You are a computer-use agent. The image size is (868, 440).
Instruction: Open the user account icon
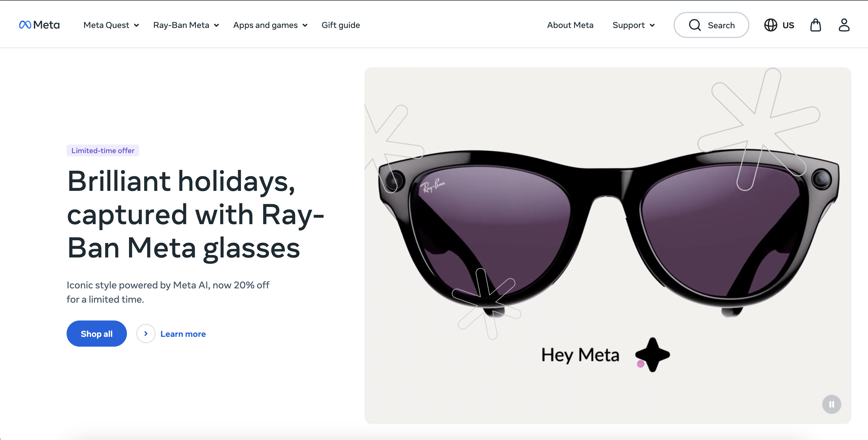point(844,25)
